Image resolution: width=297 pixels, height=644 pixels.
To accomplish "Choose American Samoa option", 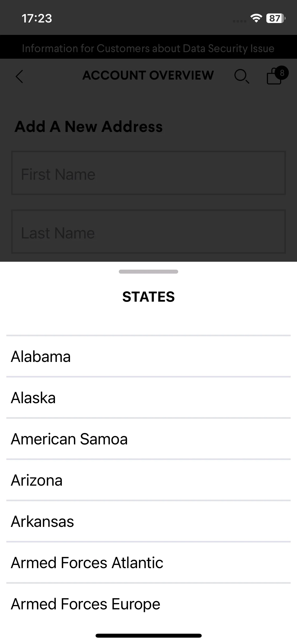I will [x=148, y=439].
